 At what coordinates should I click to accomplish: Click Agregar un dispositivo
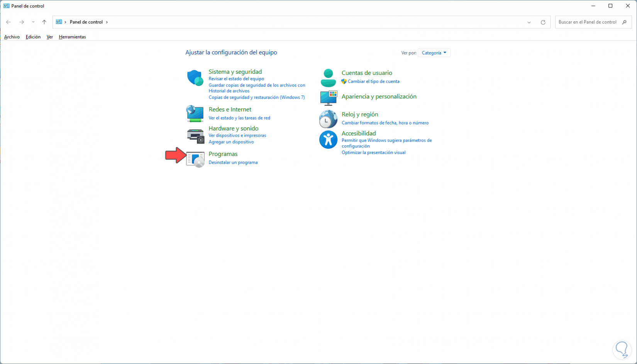(231, 142)
